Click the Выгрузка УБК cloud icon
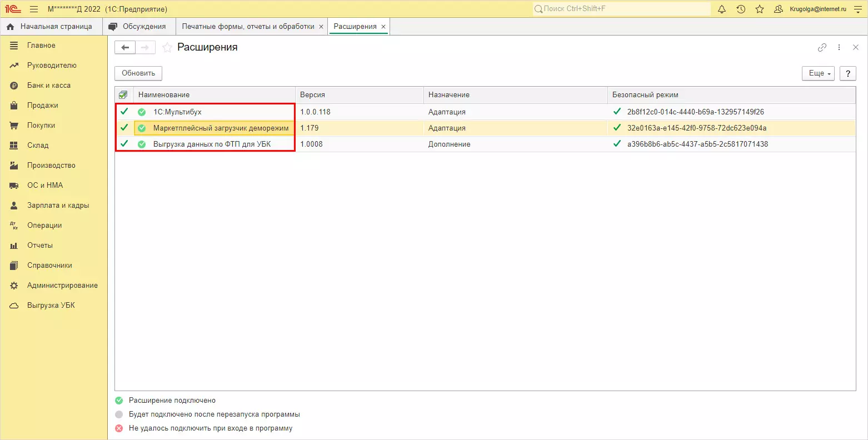 (x=14, y=306)
